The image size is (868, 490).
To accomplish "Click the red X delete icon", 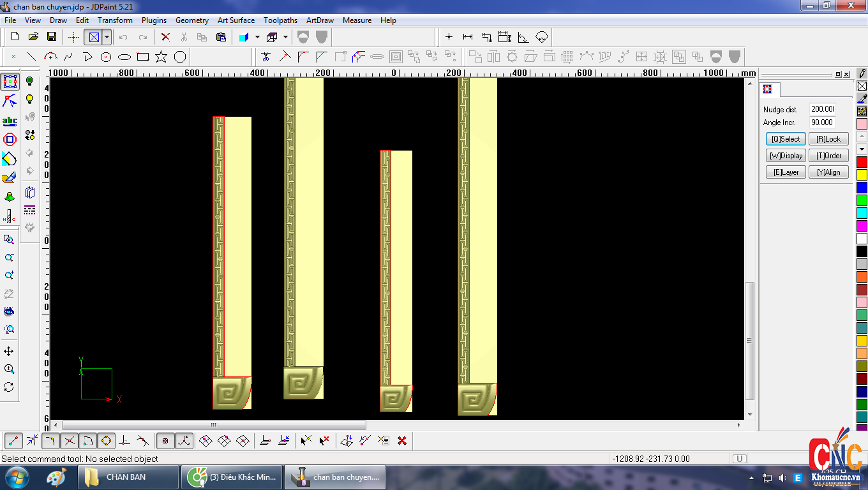I will [x=165, y=37].
